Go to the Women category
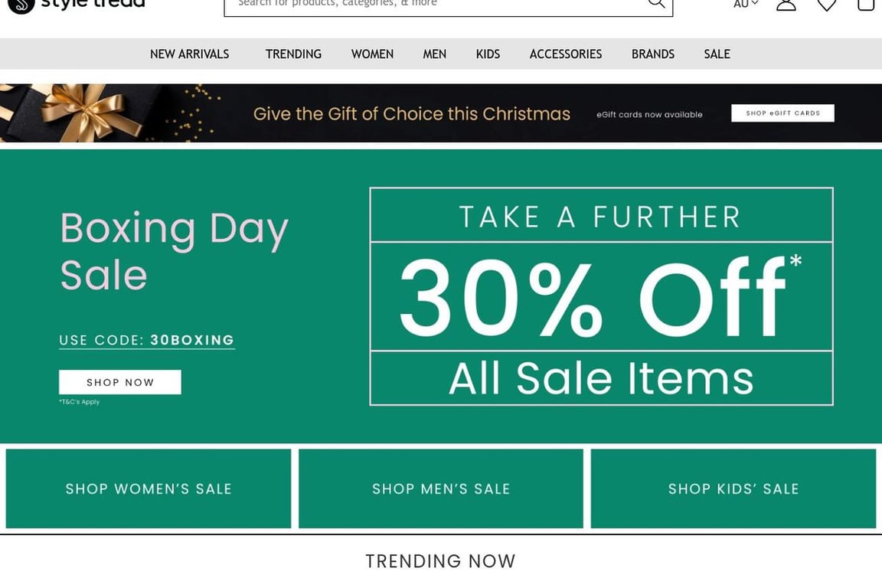Screen dimensions: 882x588 (x=372, y=54)
